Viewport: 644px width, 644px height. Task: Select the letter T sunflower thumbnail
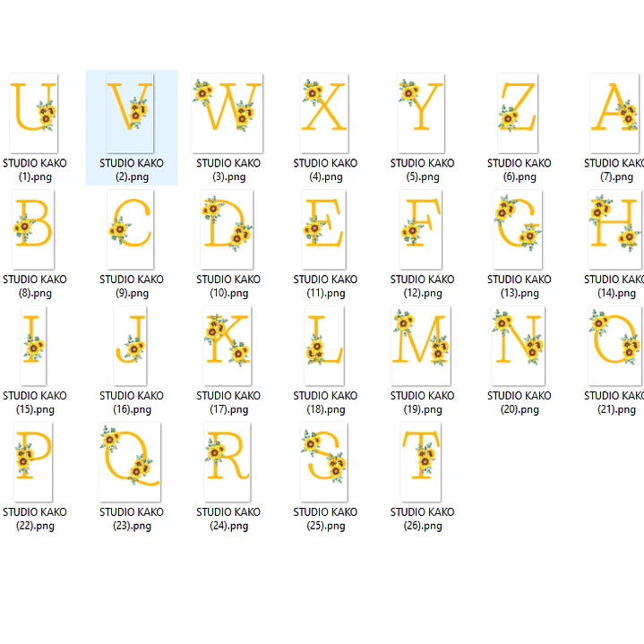pos(421,461)
